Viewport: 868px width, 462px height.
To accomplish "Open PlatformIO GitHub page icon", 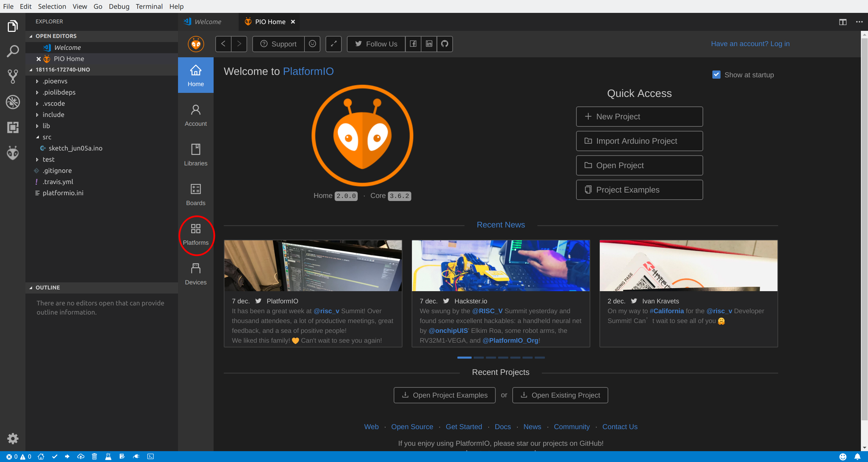I will tap(445, 44).
